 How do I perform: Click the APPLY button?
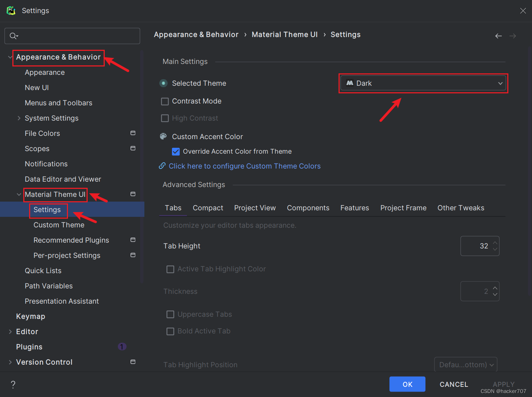point(504,384)
